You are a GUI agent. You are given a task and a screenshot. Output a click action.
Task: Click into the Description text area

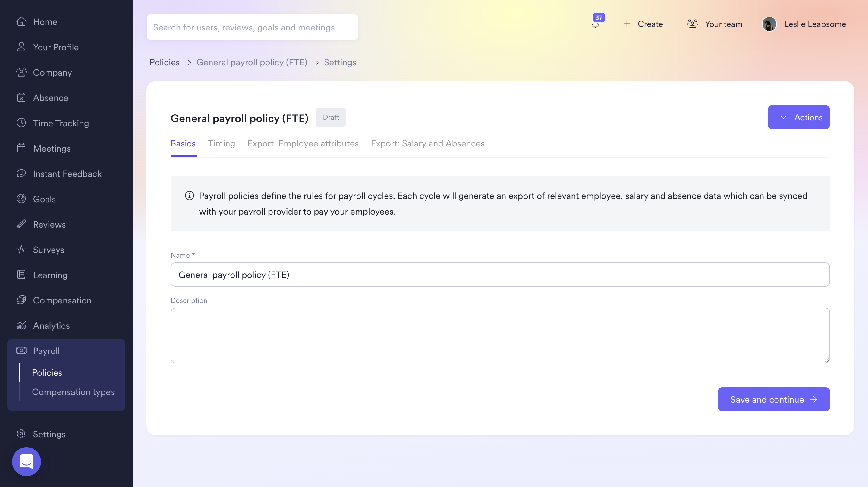point(500,335)
